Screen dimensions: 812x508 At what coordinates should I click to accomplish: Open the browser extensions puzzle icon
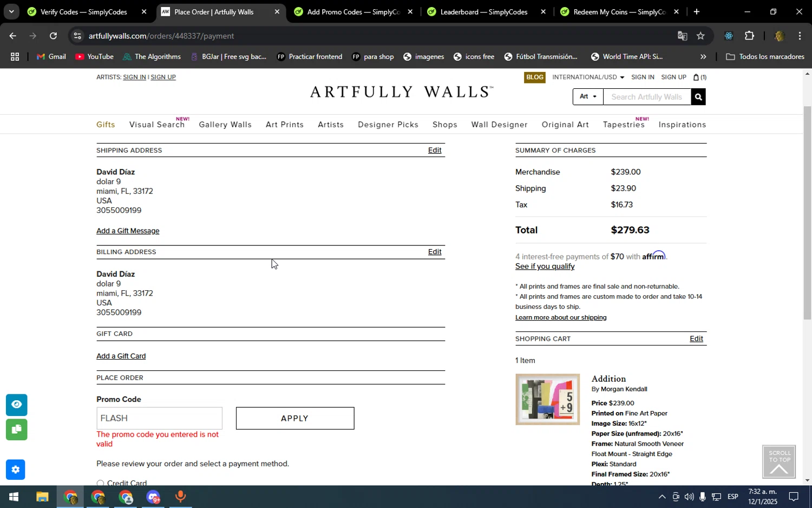tap(749, 36)
